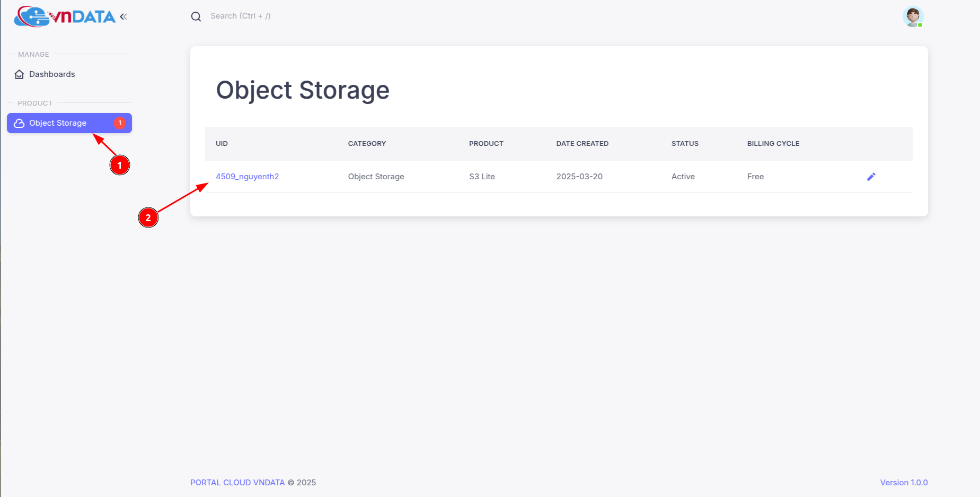The image size is (980, 497).
Task: Click the cloud icon beside Object Storage
Action: [20, 123]
